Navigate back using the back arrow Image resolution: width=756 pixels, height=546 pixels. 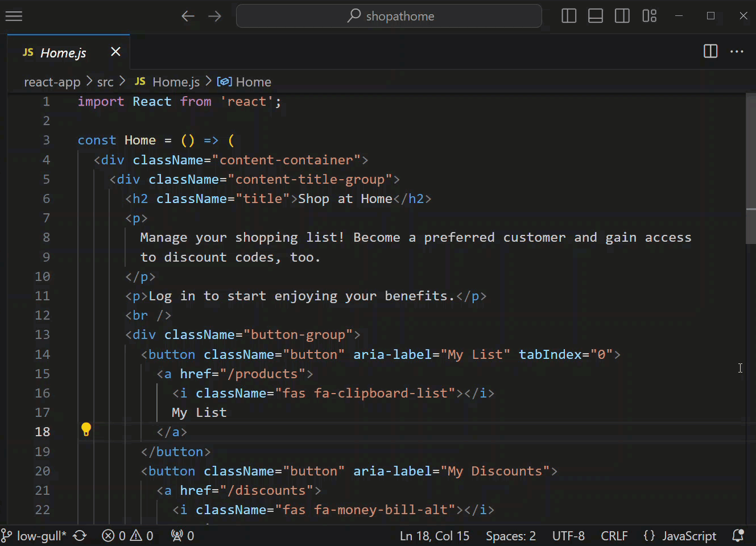tap(188, 16)
